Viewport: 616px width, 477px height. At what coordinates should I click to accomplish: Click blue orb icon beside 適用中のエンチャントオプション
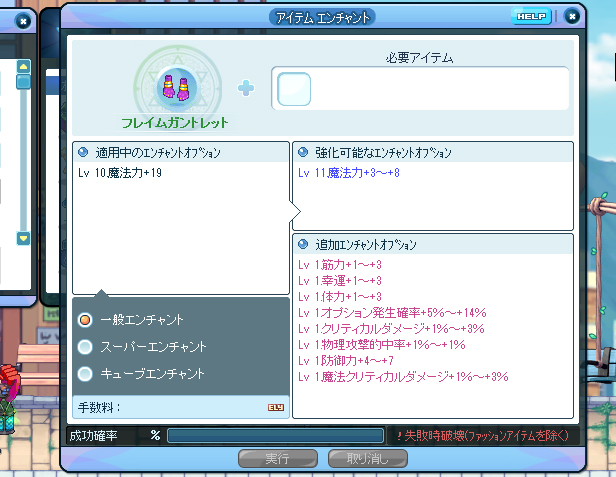click(x=83, y=152)
